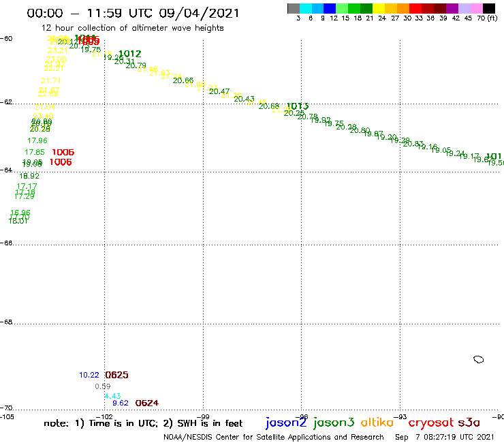Click the 20.47 wave height reading
504x443 pixels.
(x=219, y=92)
